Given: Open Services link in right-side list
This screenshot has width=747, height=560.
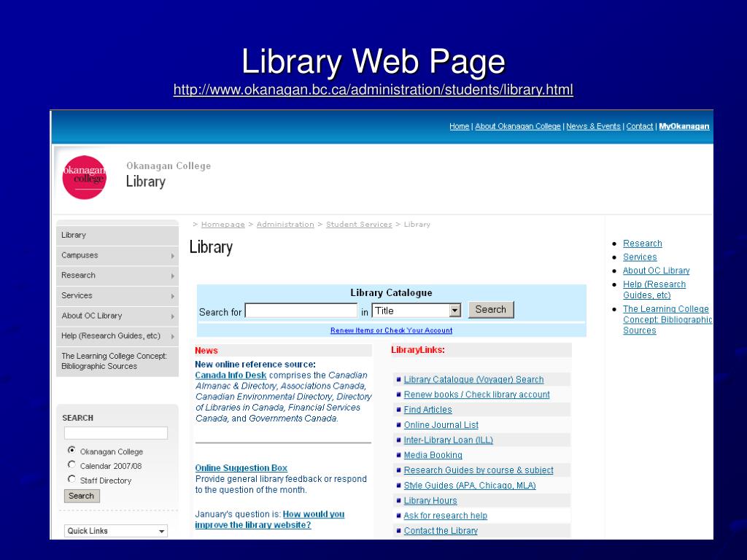Looking at the screenshot, I should pyautogui.click(x=640, y=257).
